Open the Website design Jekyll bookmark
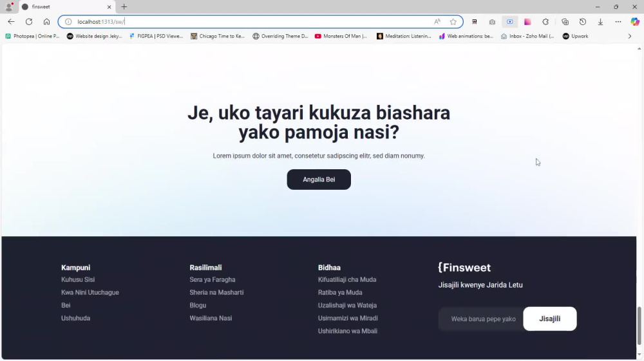Image resolution: width=644 pixels, height=361 pixels. pos(95,36)
